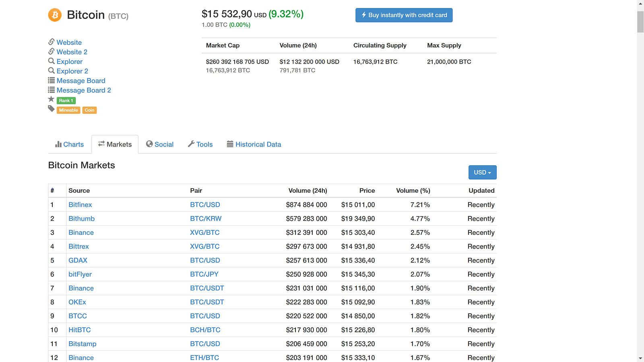
Task: Visit the Message Board link
Action: pyautogui.click(x=81, y=81)
